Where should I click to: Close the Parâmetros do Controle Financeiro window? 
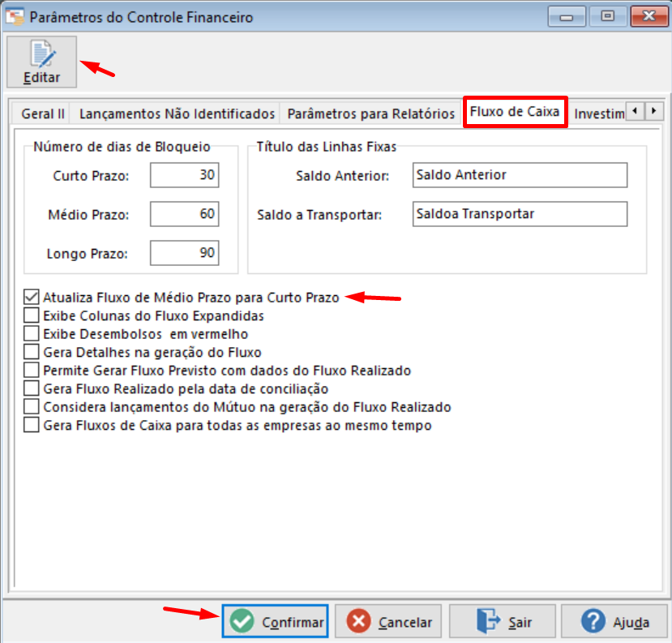[x=648, y=17]
